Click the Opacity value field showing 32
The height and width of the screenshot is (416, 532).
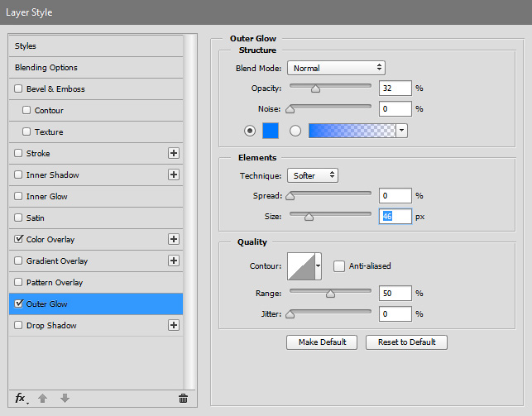tap(395, 88)
